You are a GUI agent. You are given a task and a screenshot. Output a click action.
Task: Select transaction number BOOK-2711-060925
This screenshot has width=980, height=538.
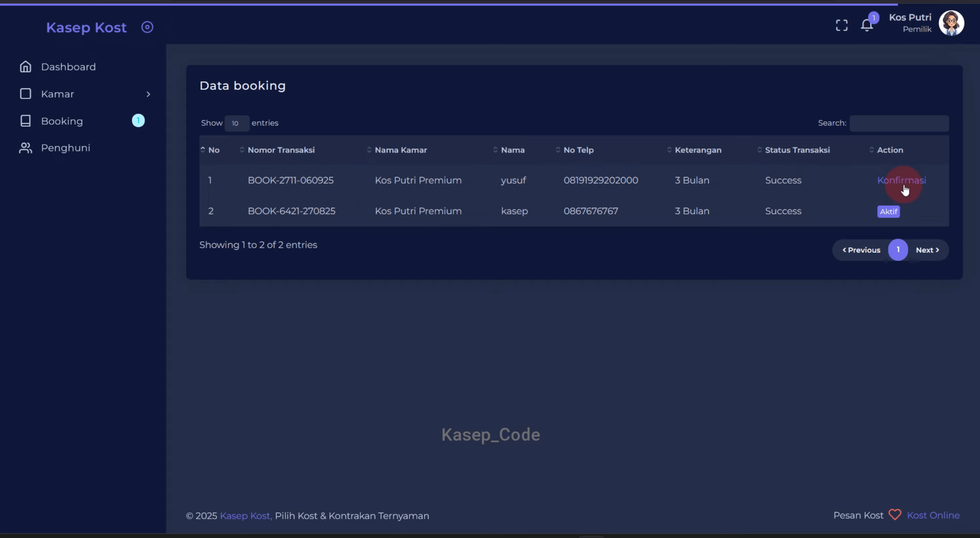click(x=291, y=180)
